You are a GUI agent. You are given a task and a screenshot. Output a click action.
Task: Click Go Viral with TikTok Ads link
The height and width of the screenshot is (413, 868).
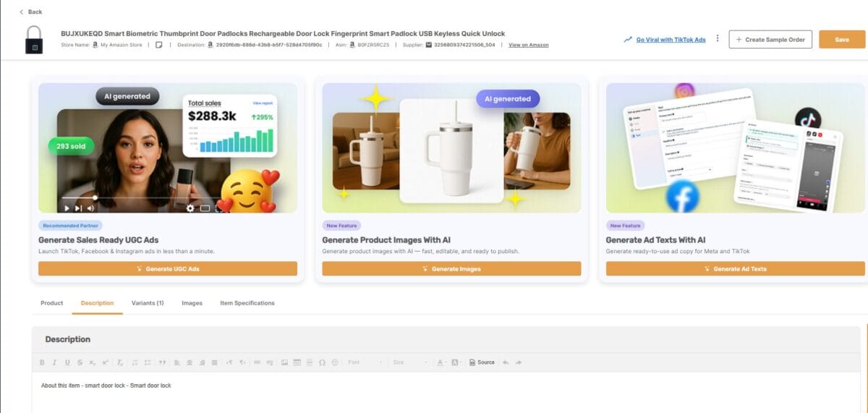click(x=671, y=40)
